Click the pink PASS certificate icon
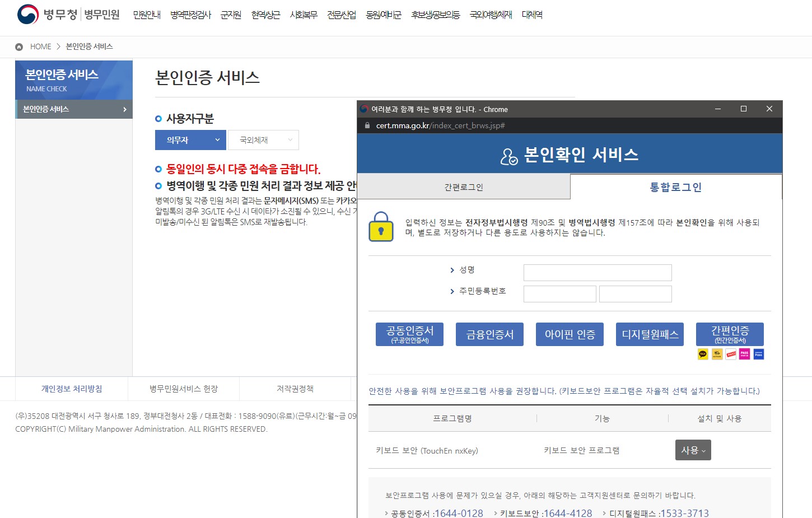Screen dimensions: 812x518 click(x=745, y=354)
